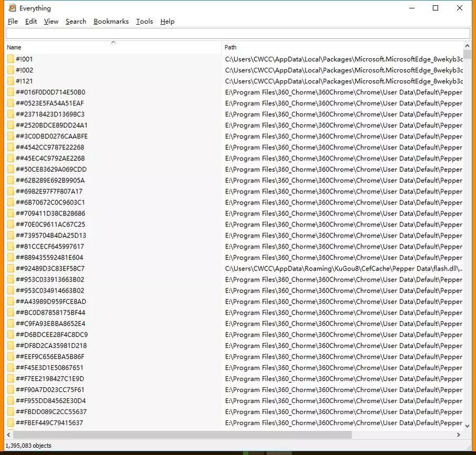Select folder name ##DF8D2CA35981D218
The width and height of the screenshot is (476, 455).
point(51,346)
